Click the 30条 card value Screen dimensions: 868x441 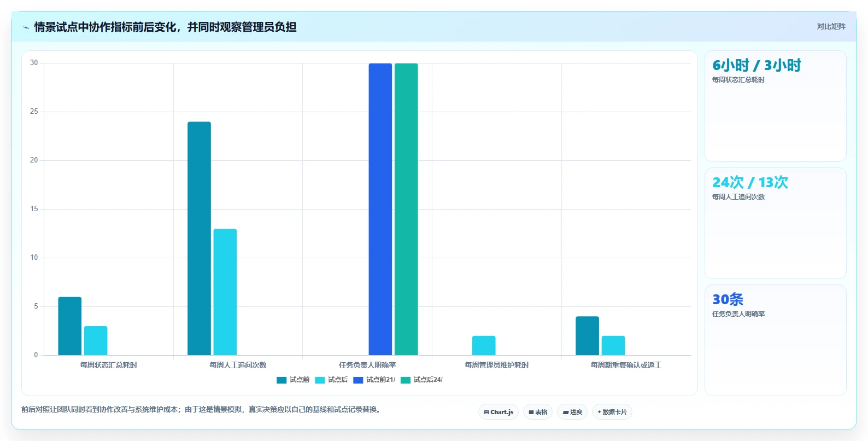pyautogui.click(x=728, y=299)
